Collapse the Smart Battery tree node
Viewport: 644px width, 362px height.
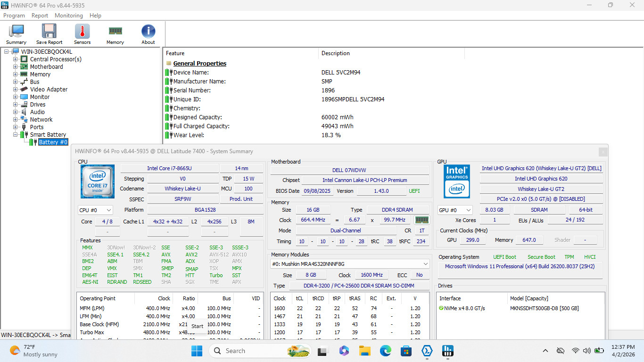click(16, 134)
